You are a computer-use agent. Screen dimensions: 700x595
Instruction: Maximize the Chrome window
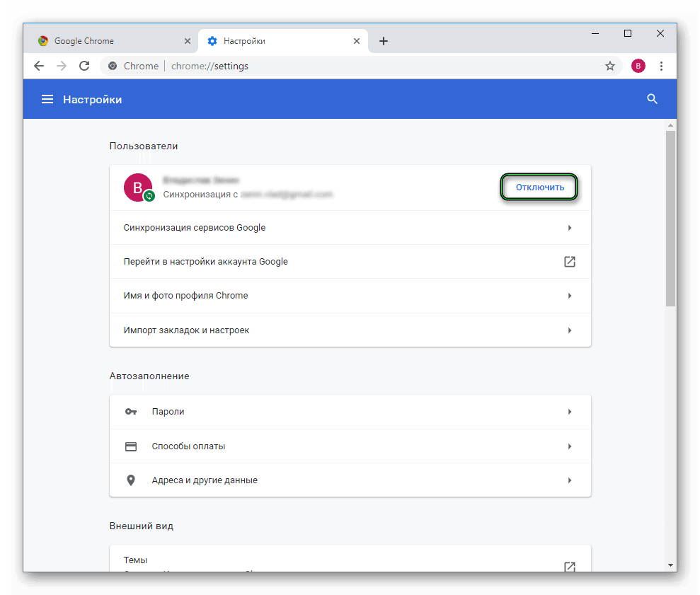[x=628, y=33]
